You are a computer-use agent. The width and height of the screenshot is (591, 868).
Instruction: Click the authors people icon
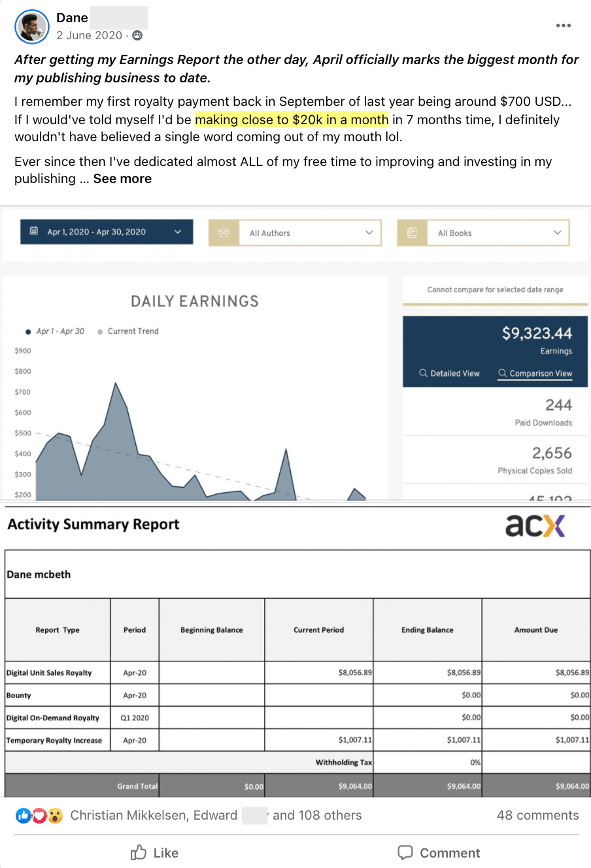point(224,233)
